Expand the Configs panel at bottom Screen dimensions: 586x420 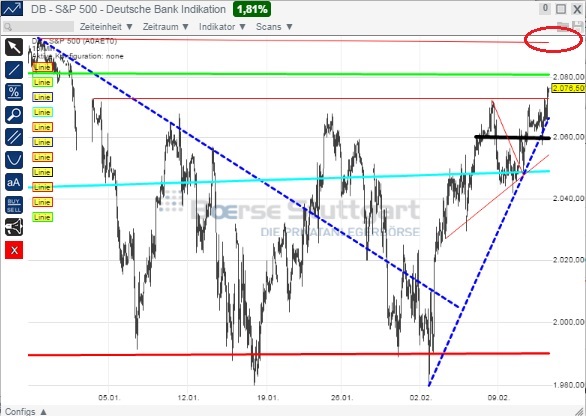26,411
